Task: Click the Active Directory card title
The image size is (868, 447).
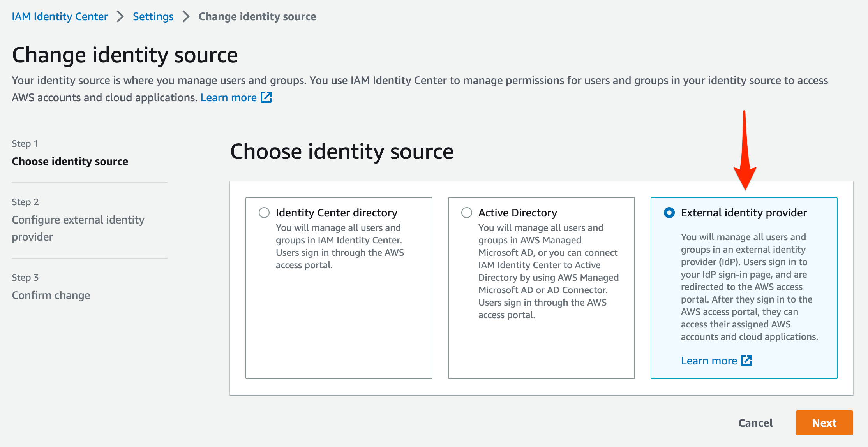Action: pos(518,213)
